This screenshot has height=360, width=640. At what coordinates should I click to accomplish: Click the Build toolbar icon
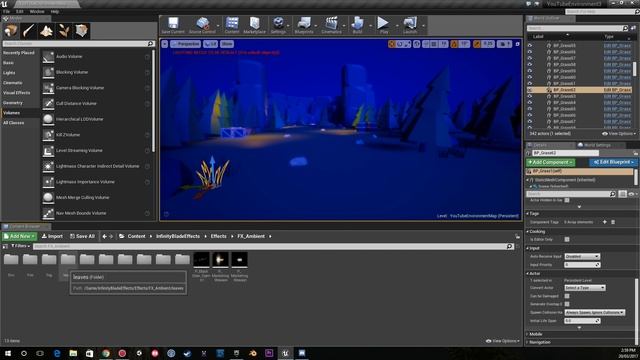click(358, 25)
